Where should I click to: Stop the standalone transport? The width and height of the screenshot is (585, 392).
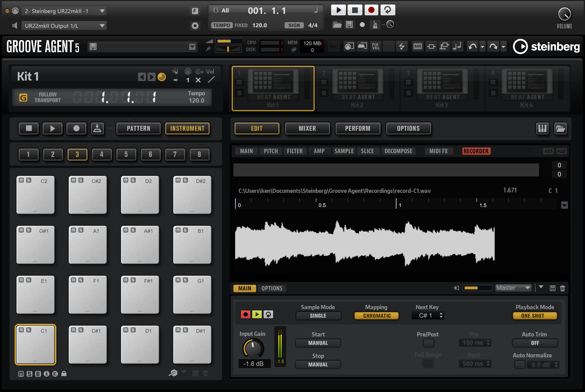pyautogui.click(x=355, y=10)
